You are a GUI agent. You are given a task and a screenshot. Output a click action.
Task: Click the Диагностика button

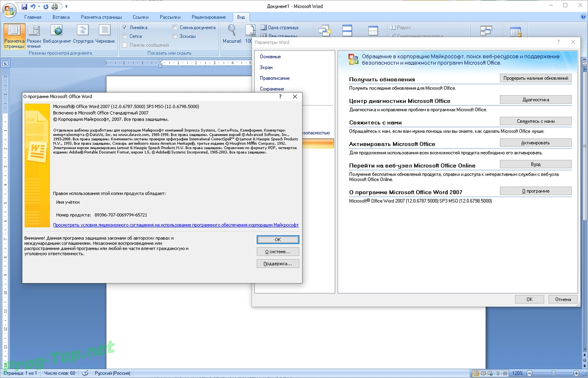[x=536, y=100]
